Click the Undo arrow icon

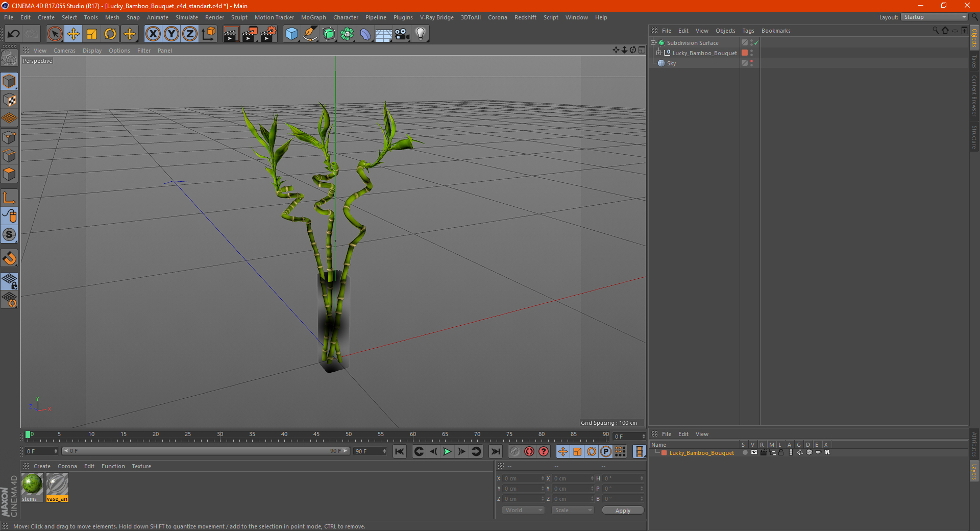coord(14,34)
